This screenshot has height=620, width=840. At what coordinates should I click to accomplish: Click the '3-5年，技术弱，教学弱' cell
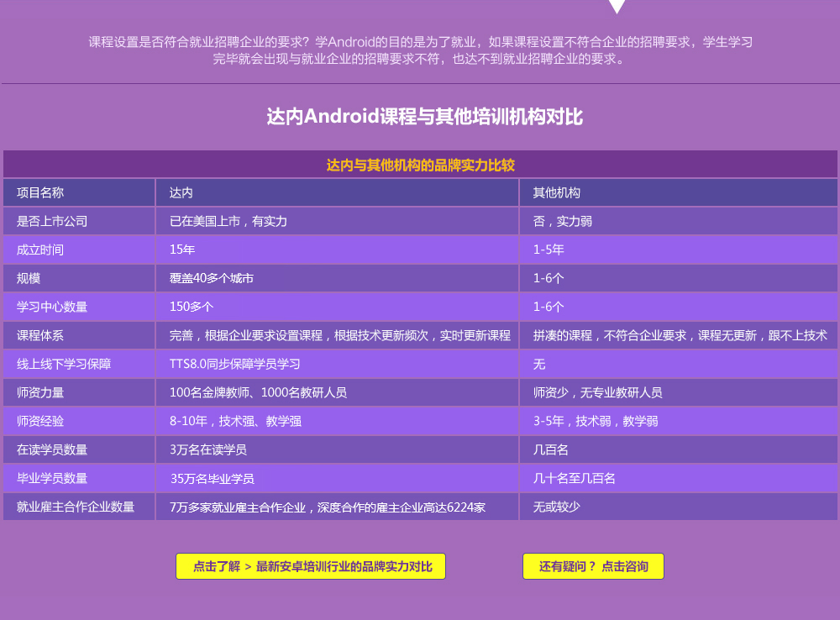596,421
